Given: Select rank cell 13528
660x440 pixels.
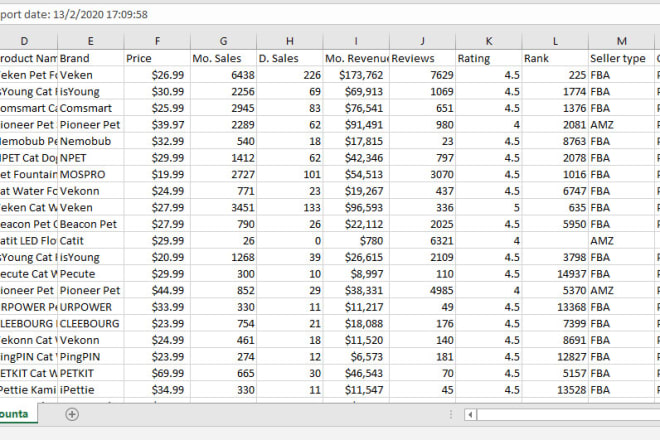Looking at the screenshot, I should (555, 390).
